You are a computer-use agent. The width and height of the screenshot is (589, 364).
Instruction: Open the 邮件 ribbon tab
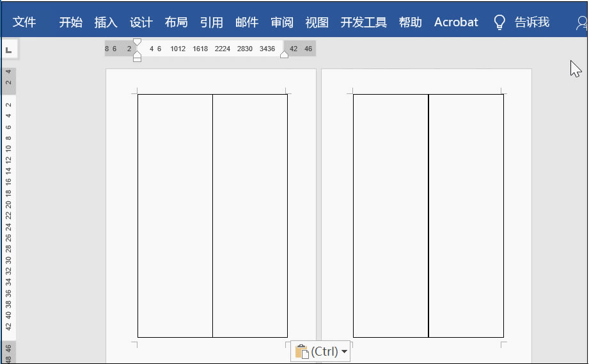[x=247, y=22]
